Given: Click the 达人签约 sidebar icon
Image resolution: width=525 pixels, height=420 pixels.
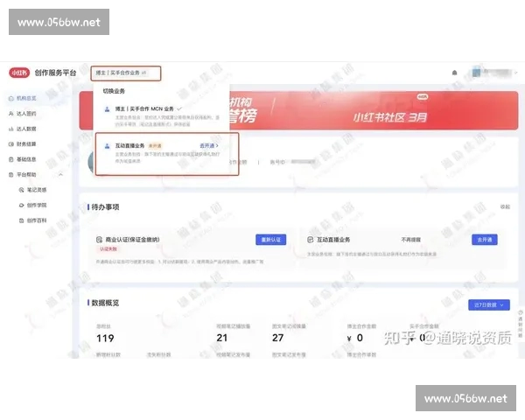Looking at the screenshot, I should 11,114.
